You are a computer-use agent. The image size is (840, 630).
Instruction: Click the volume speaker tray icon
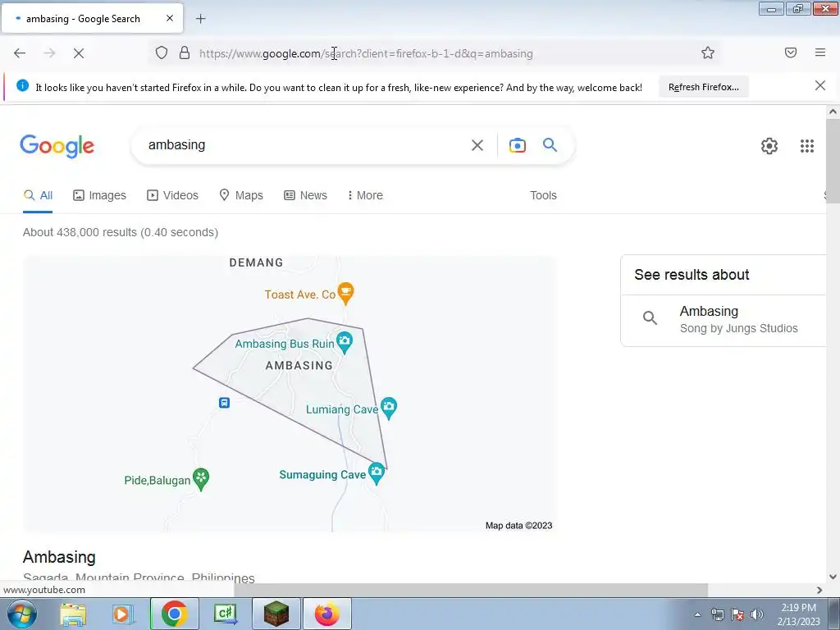[757, 614]
